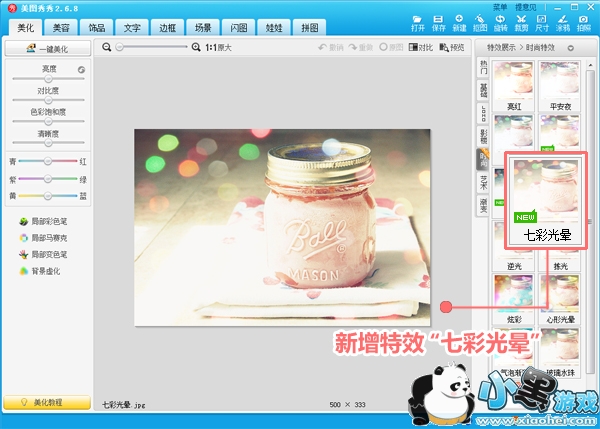Adjust the 青-红 color balance slider
600x429 pixels.
point(47,161)
